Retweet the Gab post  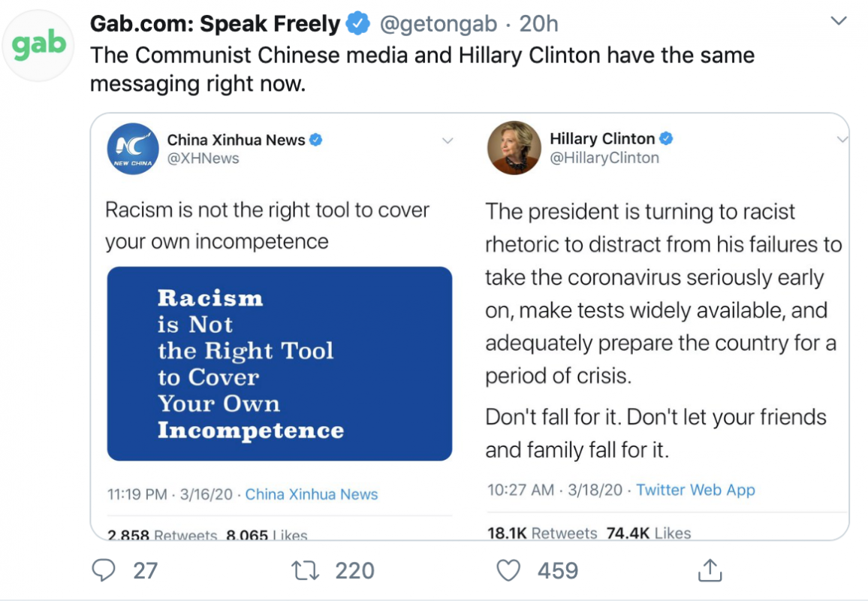pyautogui.click(x=306, y=570)
